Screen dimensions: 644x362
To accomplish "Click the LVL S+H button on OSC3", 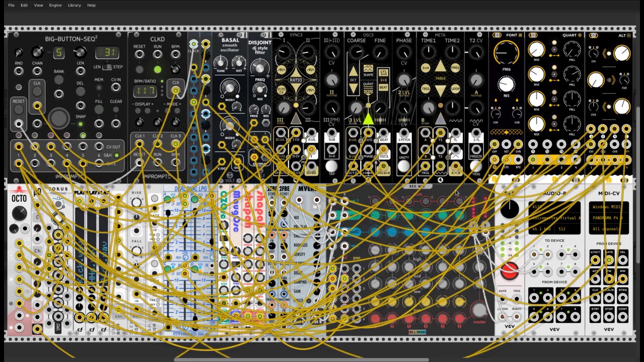I will (383, 72).
